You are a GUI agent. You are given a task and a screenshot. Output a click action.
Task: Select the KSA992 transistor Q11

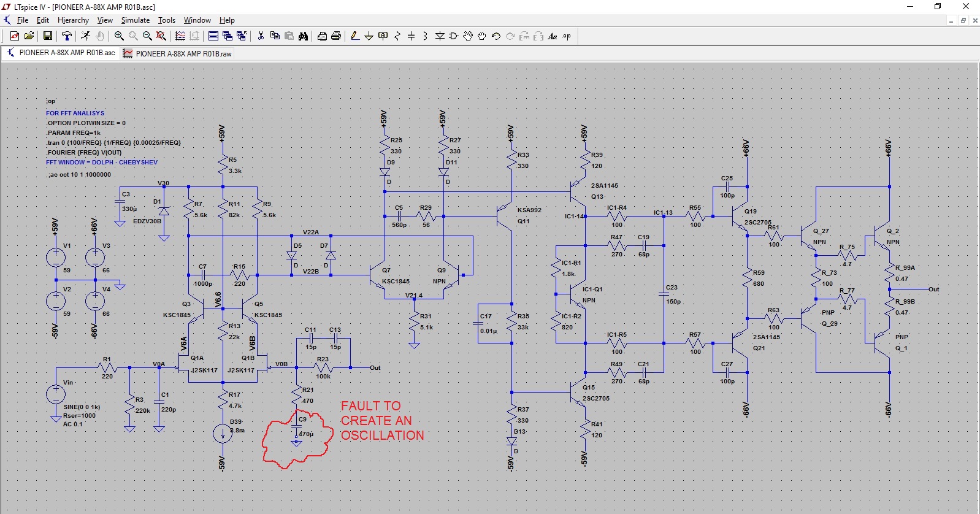coord(504,216)
